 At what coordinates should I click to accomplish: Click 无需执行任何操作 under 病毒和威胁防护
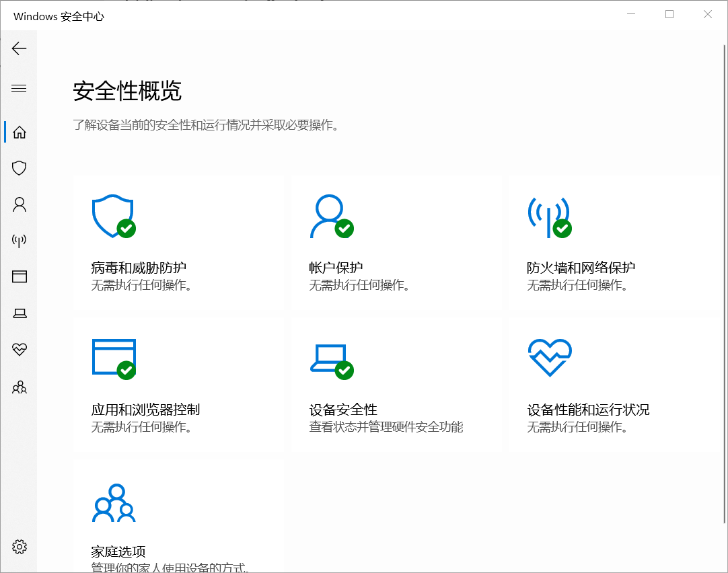tap(141, 285)
